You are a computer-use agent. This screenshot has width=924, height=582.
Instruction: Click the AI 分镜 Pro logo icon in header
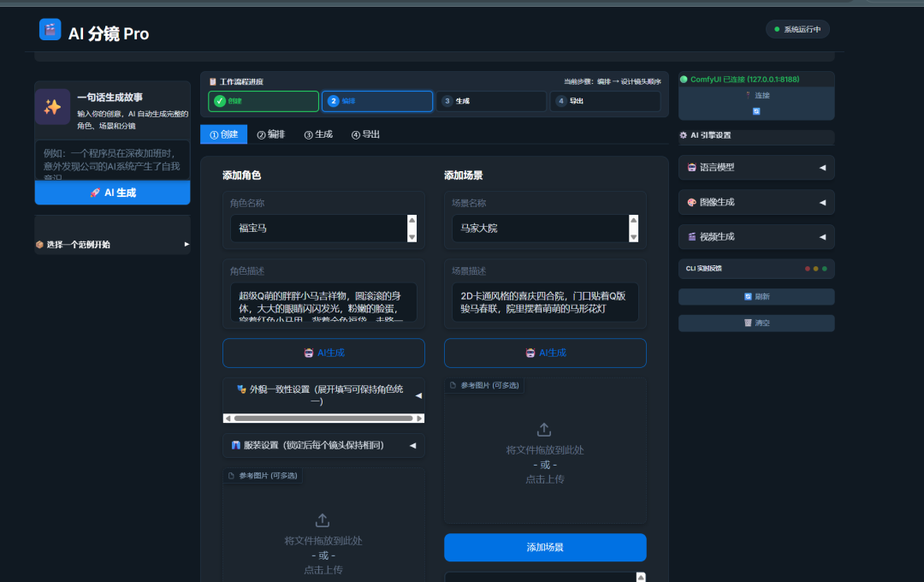49,28
